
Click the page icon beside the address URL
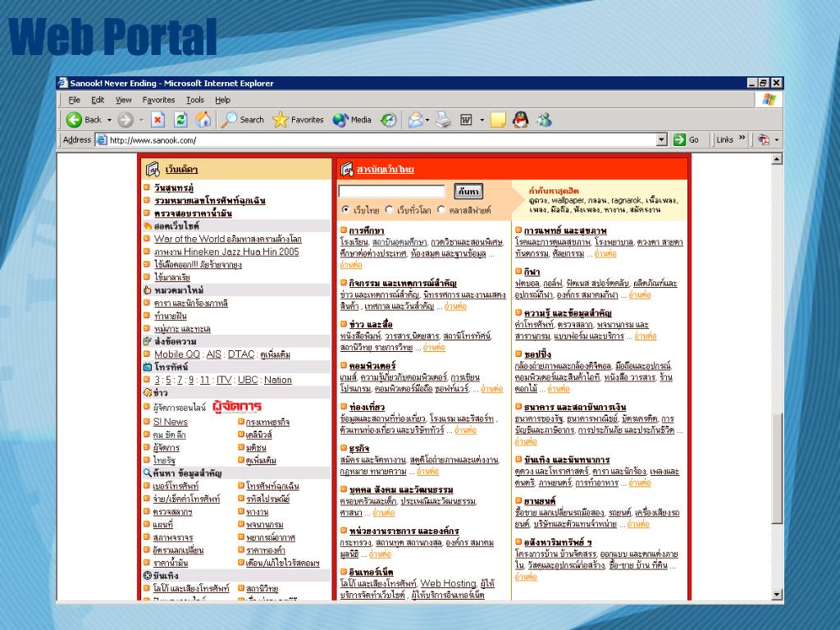101,139
